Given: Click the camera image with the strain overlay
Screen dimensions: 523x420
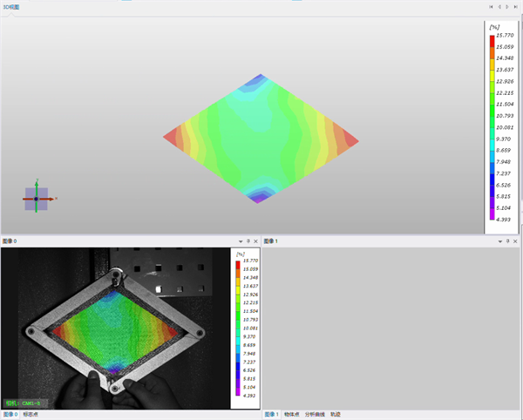Looking at the screenshot, I should click(x=115, y=329).
